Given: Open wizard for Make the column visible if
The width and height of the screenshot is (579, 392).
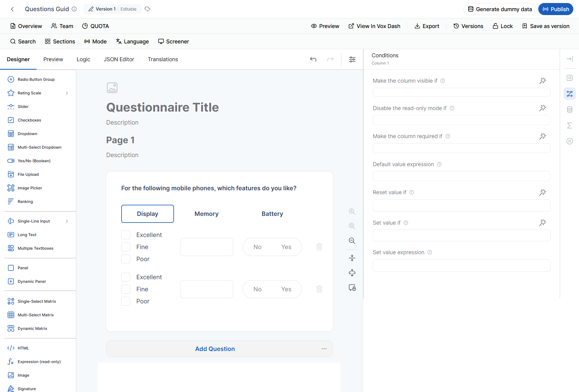Looking at the screenshot, I should click(x=543, y=81).
